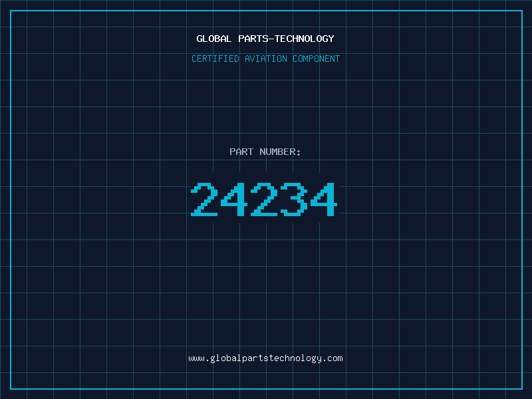
Task: Click the 'PART NUMBER:' label
Action: pos(265,152)
